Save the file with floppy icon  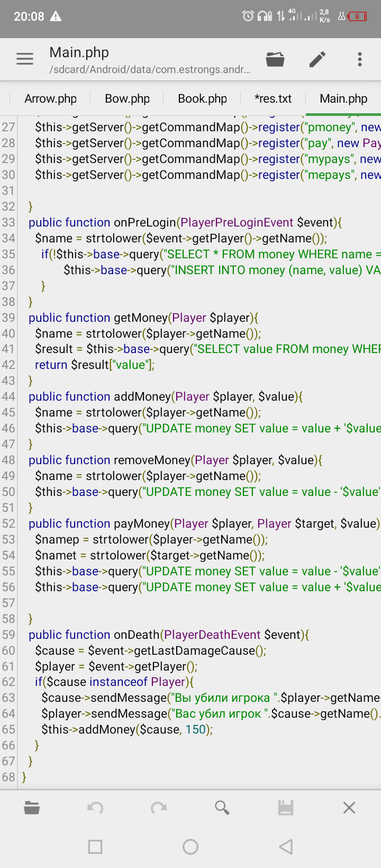286,808
